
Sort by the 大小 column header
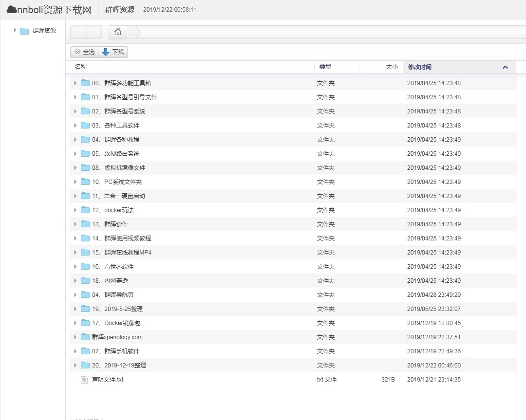(381, 67)
